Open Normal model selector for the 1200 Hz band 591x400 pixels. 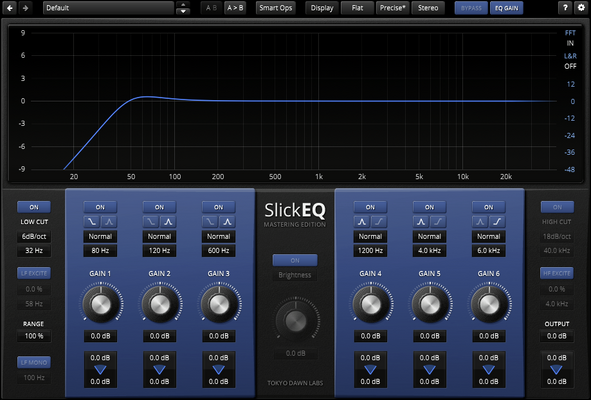(370, 236)
